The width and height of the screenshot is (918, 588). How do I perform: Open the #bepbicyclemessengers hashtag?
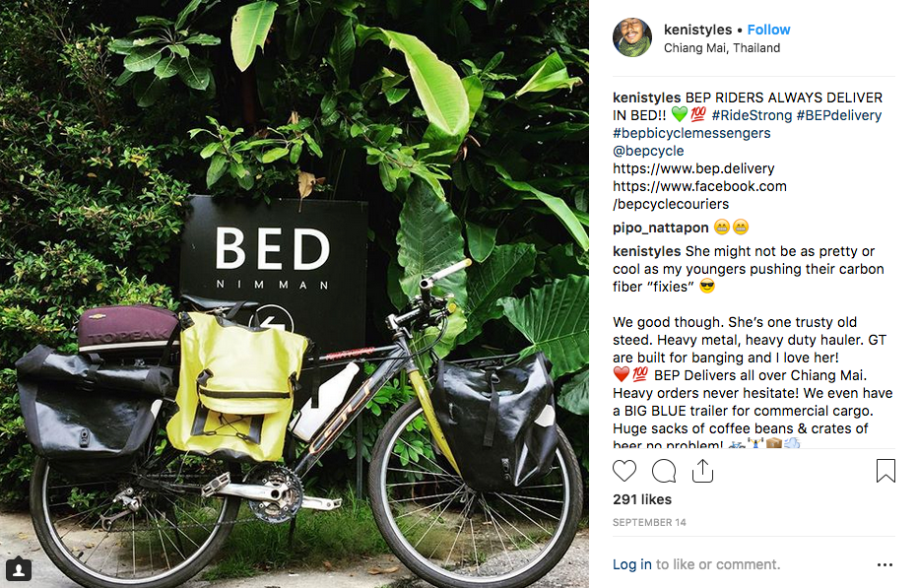pos(691,133)
